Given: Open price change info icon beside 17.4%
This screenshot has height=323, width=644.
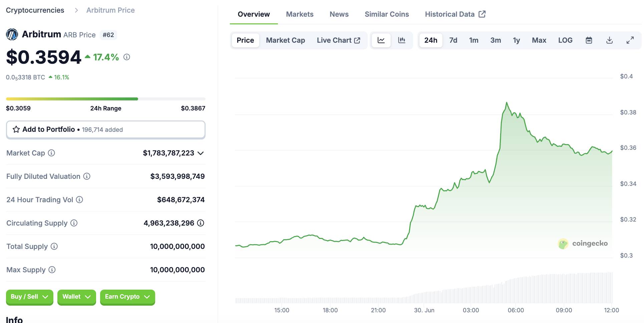Looking at the screenshot, I should [x=127, y=57].
